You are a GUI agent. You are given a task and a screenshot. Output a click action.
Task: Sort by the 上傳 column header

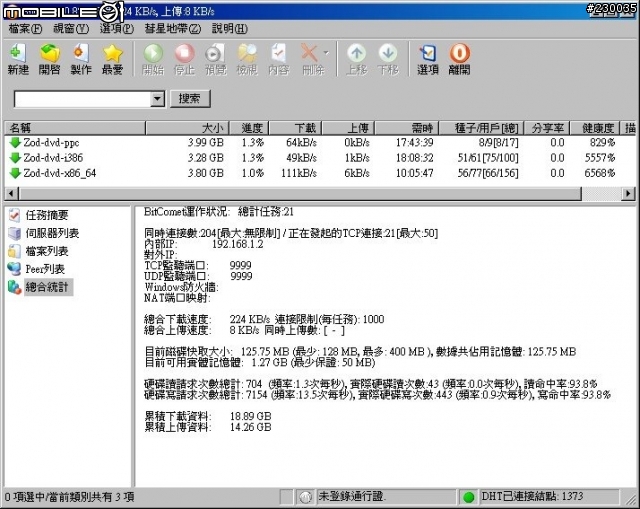pyautogui.click(x=349, y=128)
